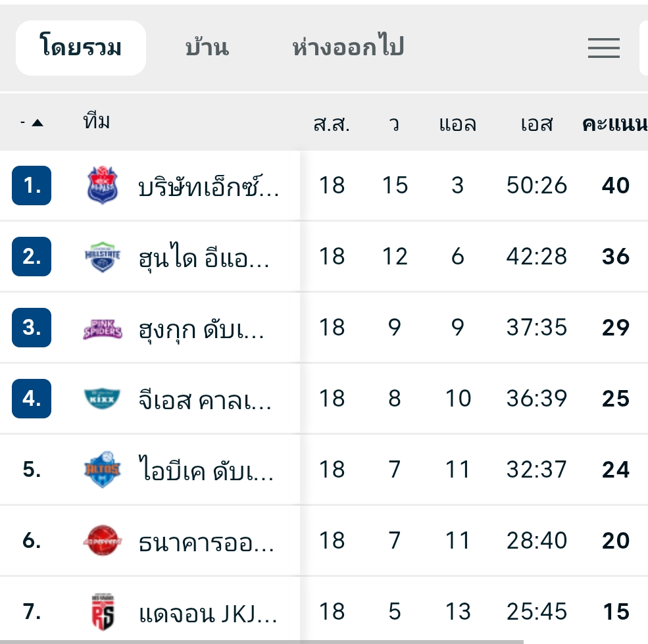This screenshot has height=644, width=648.
Task: Click the horizontal scrollbar at bottom
Action: click(263, 641)
